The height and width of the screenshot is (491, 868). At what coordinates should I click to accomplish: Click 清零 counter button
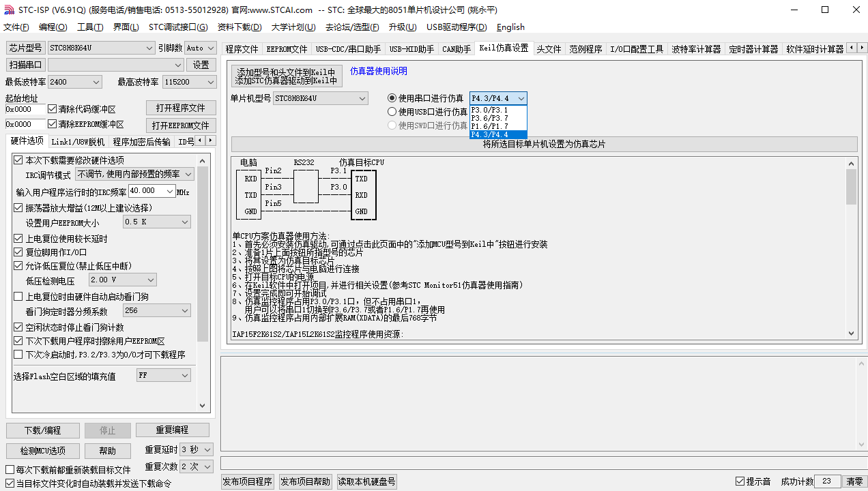coord(854,481)
